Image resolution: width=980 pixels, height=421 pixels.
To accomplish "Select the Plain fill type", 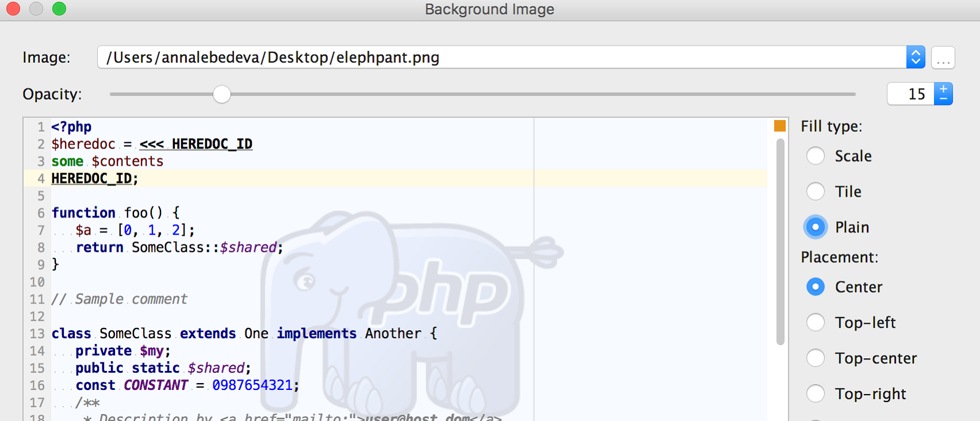I will point(816,227).
